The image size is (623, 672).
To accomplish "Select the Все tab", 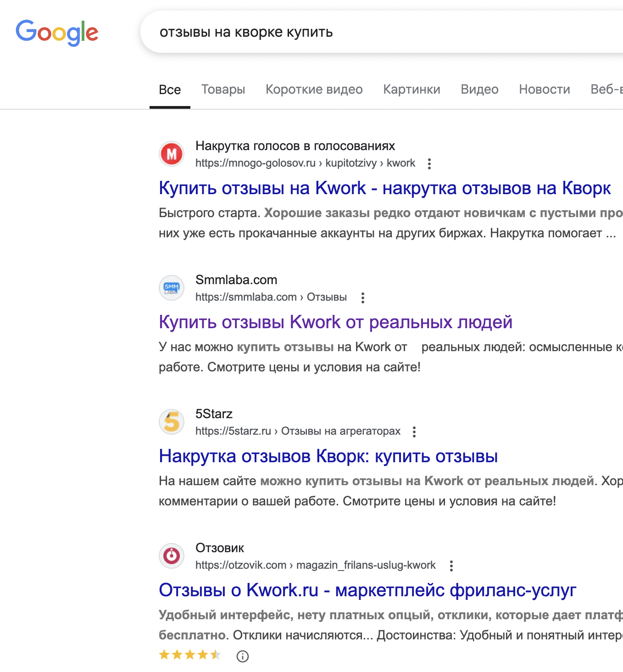I will pos(170,90).
